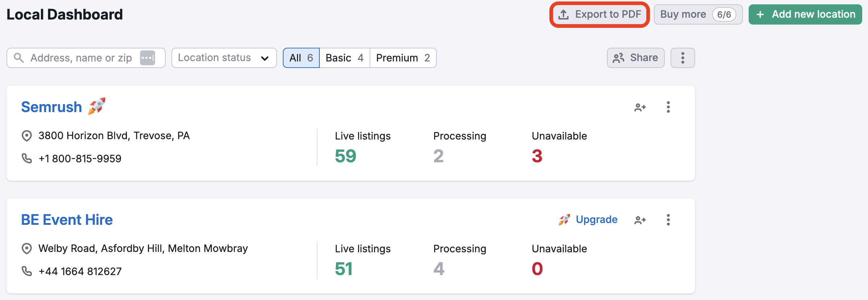Select the All 6 tab
868x300 pixels.
click(x=301, y=58)
